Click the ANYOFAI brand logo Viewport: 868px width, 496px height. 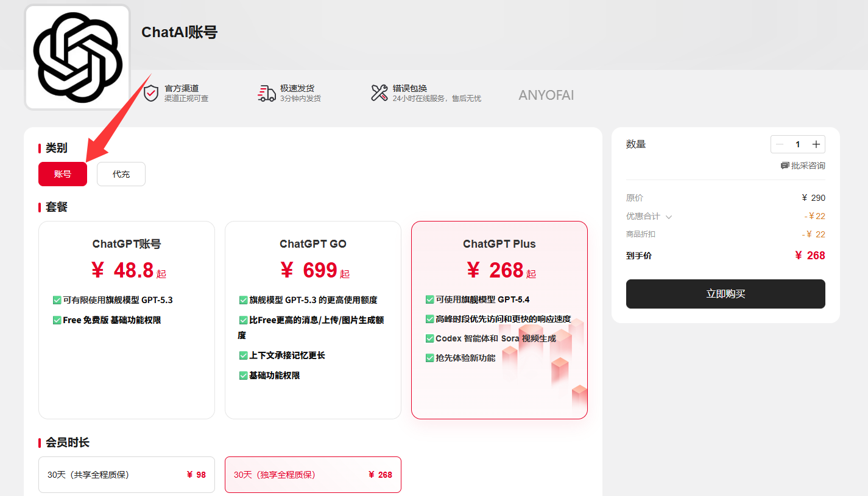coord(546,96)
